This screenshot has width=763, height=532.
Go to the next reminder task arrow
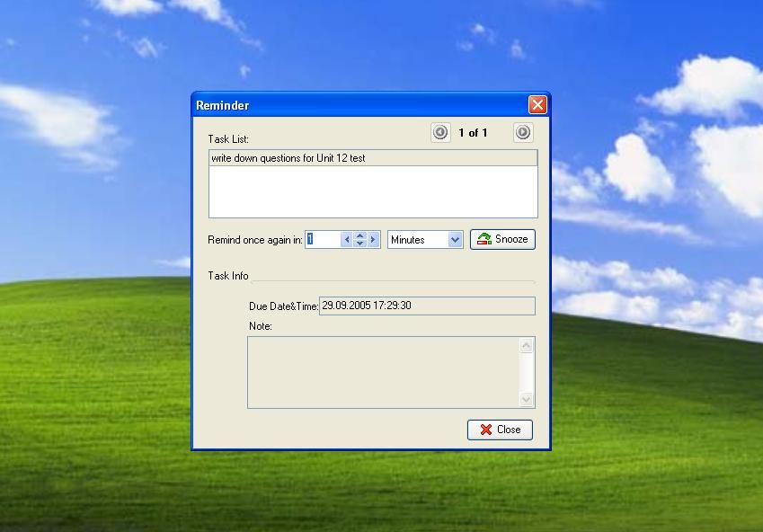pyautogui.click(x=523, y=133)
